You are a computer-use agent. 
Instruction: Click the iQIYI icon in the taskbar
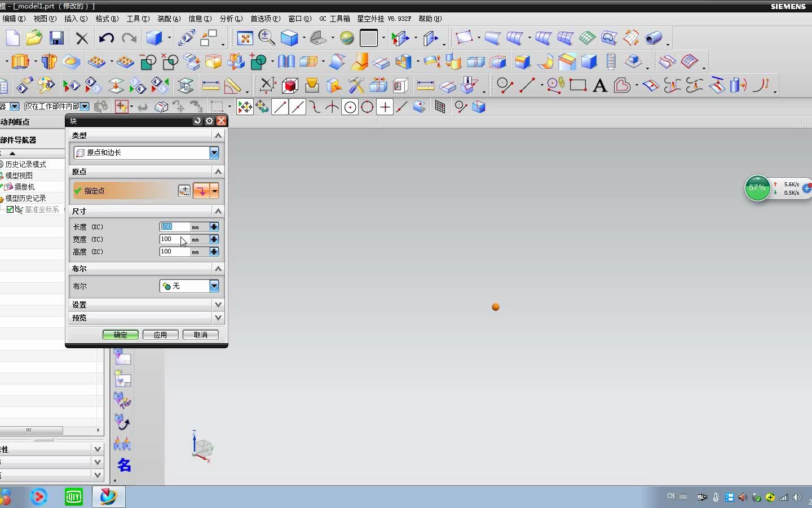[74, 497]
